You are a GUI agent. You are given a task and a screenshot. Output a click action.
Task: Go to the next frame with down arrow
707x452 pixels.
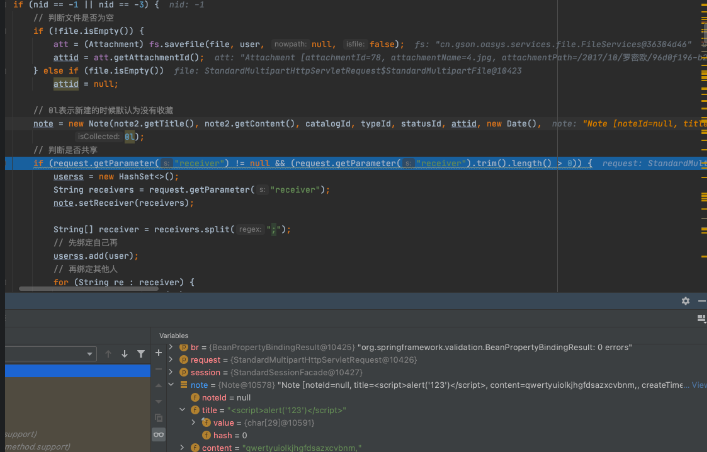click(x=124, y=354)
